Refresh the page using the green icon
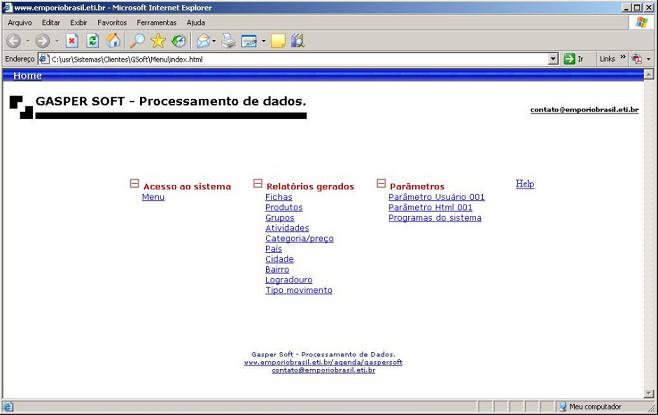The width and height of the screenshot is (658, 415). pos(93,41)
